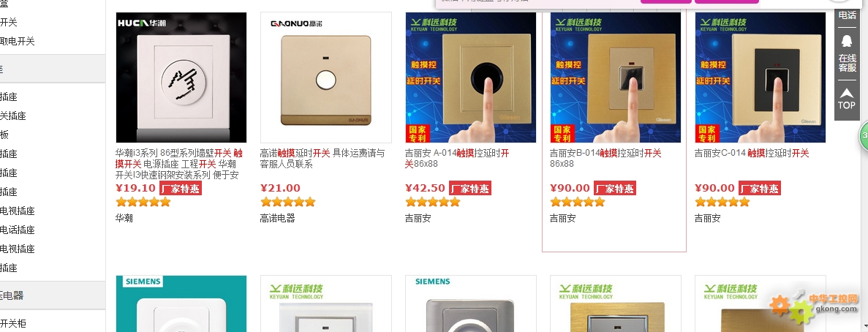The width and height of the screenshot is (868, 332).
Task: Open GAONUO 高诺 touch delay switch image
Action: click(326, 78)
